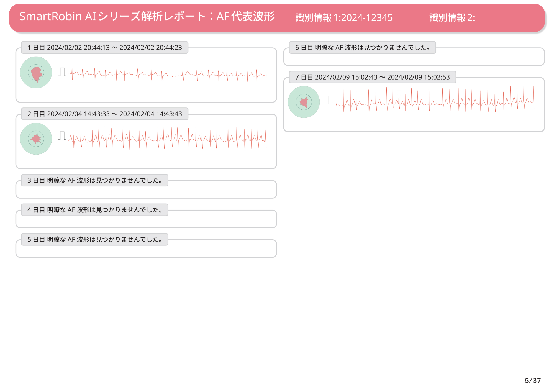Click 識別情報 1:2024-12345 text in header
This screenshot has height=392, width=554.
click(x=344, y=18)
